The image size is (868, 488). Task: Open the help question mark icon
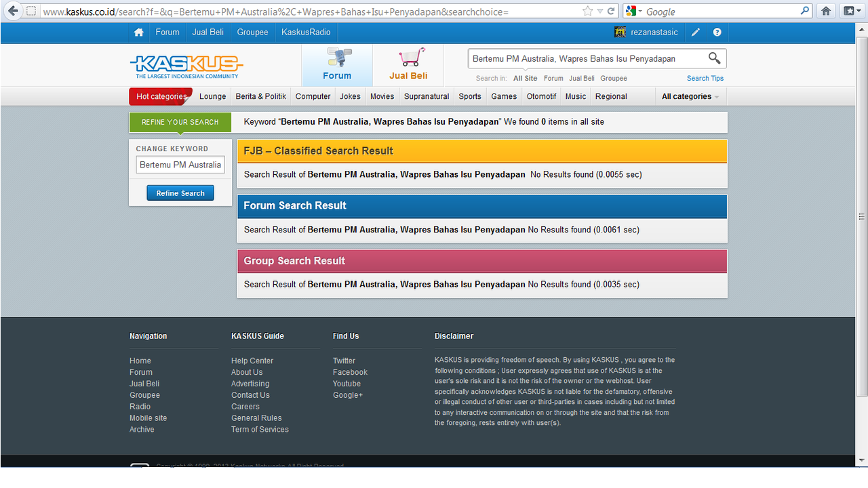(x=717, y=32)
